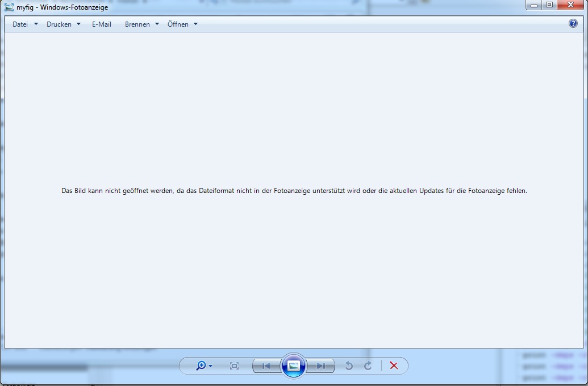Click the magnifier zoom icon

pyautogui.click(x=201, y=366)
